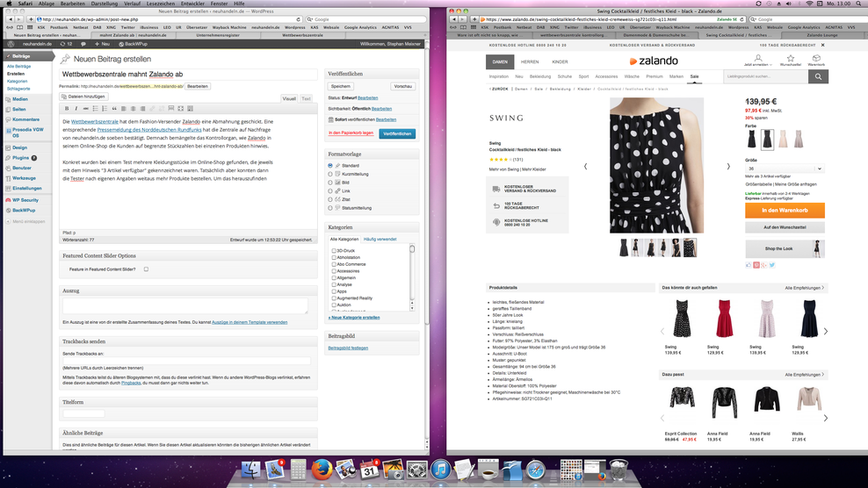Screen dimensions: 868x488
Task: Select the Kurzmitteilung post format
Action: click(x=330, y=174)
